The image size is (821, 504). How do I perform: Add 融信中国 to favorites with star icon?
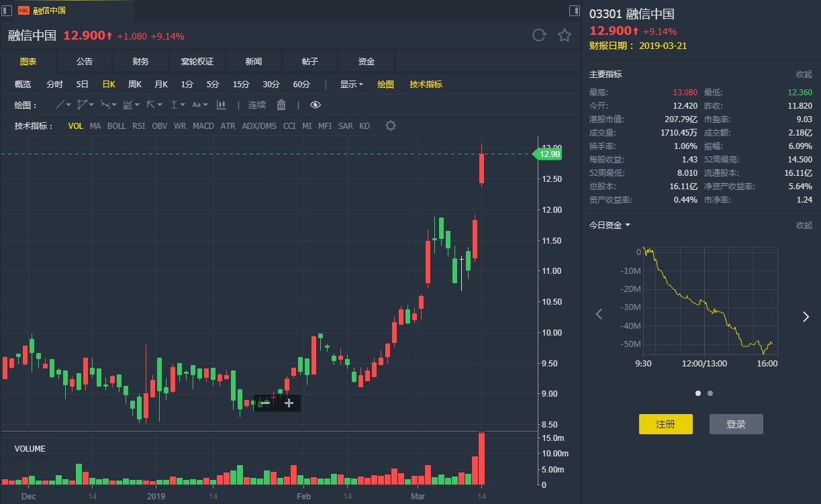565,36
